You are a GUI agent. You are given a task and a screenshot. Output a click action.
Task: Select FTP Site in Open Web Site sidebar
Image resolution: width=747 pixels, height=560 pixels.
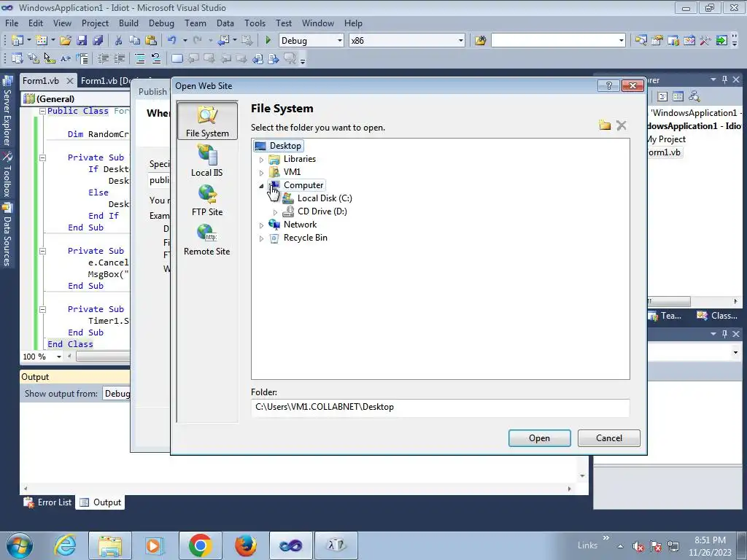tap(206, 200)
